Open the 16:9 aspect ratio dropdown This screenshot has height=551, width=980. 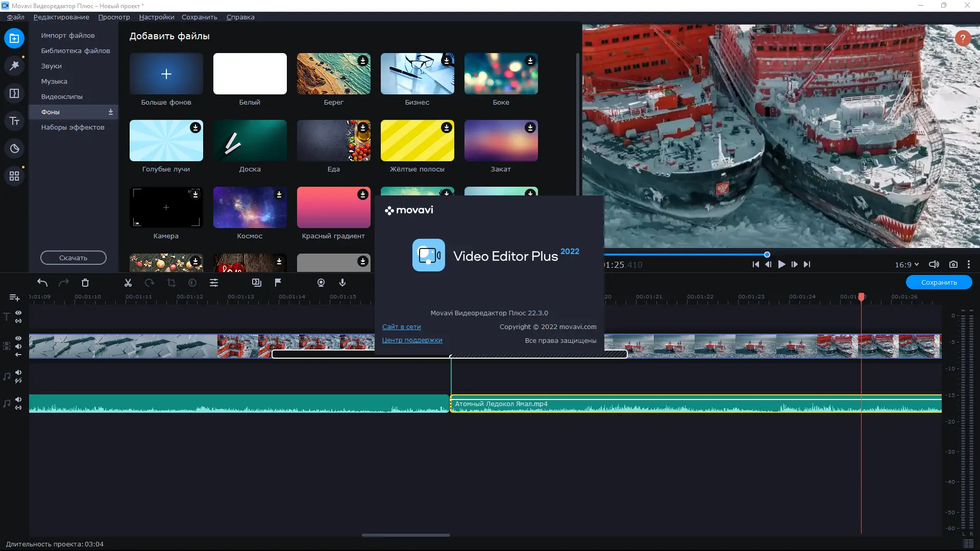907,264
